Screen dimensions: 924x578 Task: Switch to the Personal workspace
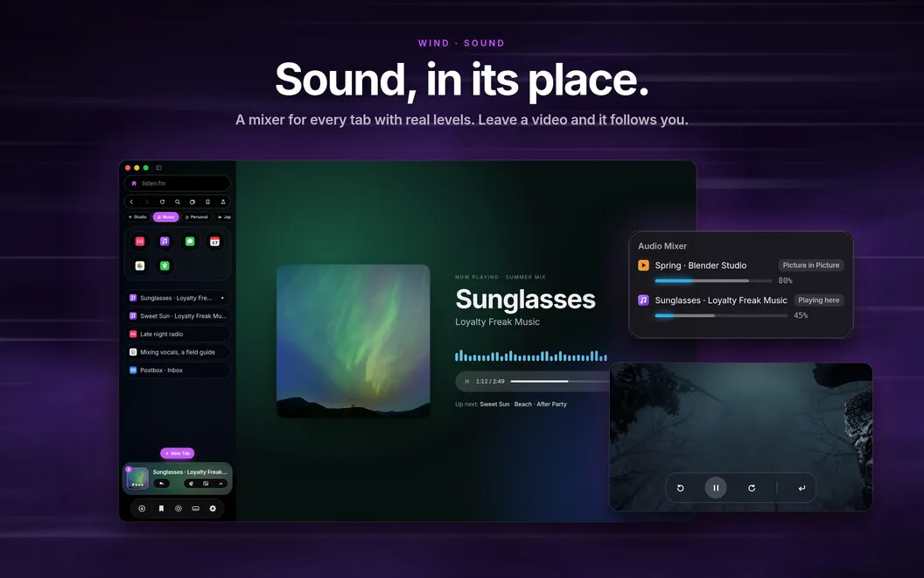197,217
